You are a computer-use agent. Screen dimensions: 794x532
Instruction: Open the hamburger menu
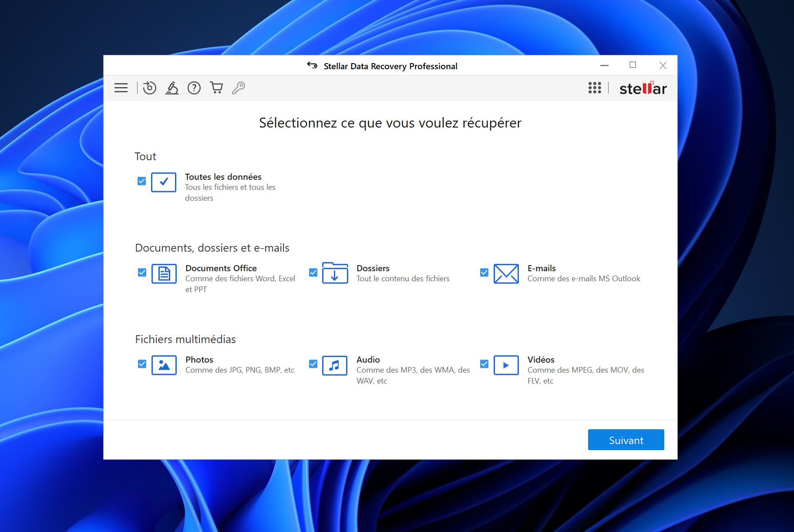(121, 88)
